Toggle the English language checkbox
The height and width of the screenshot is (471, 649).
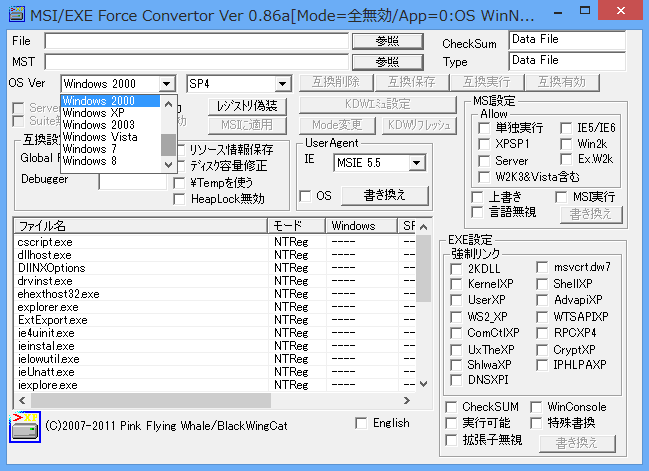coord(361,423)
